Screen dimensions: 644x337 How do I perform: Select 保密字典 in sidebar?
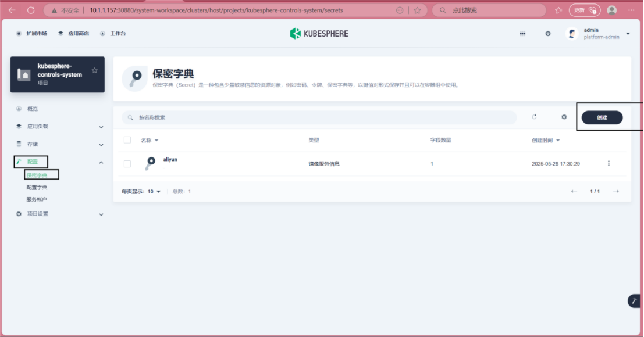37,175
